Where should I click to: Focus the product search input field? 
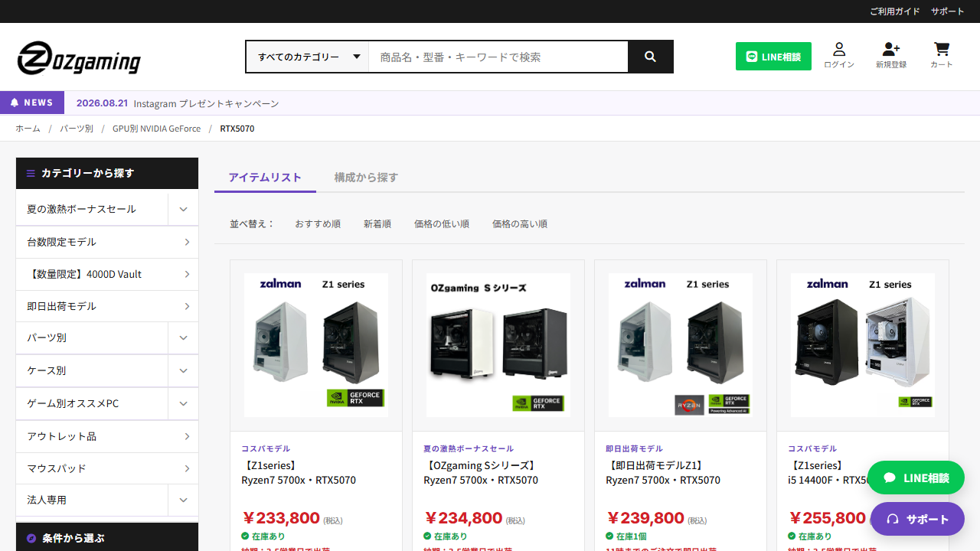tap(498, 57)
